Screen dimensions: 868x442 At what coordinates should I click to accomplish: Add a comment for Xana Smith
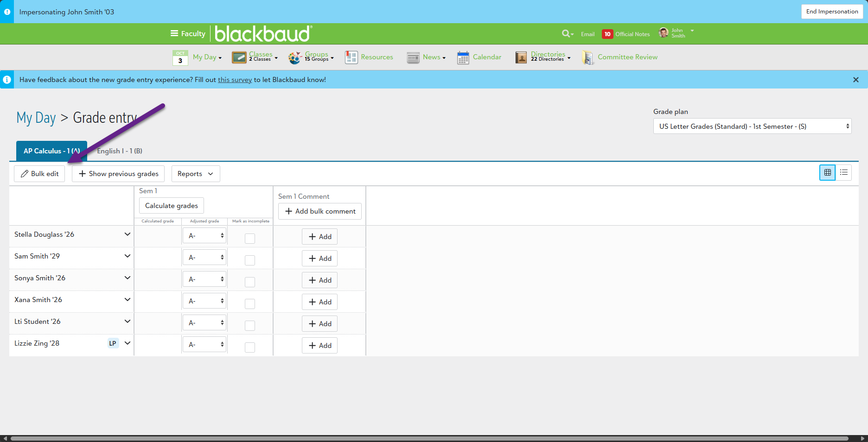320,302
